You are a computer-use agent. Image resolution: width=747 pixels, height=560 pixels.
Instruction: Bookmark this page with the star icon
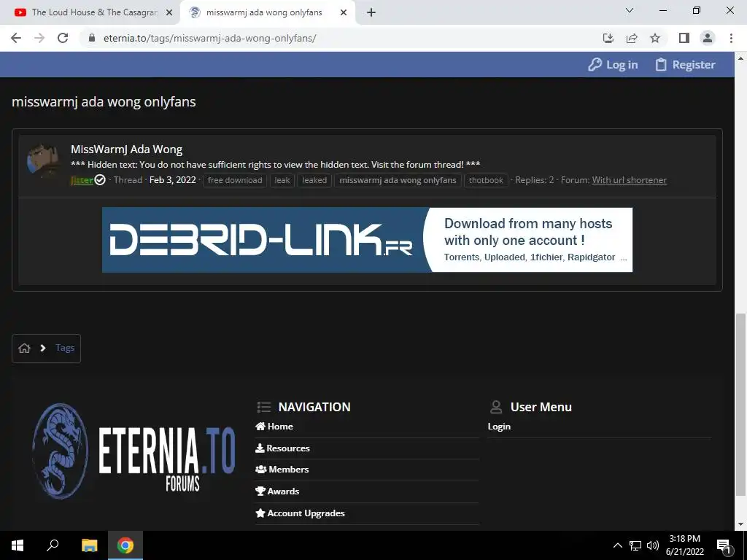(655, 38)
